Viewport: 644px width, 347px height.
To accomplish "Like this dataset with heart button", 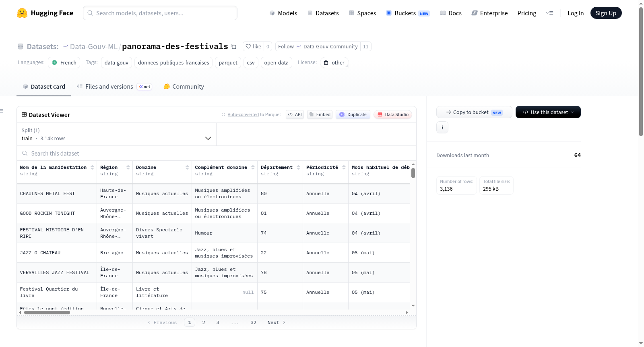I will click(253, 46).
